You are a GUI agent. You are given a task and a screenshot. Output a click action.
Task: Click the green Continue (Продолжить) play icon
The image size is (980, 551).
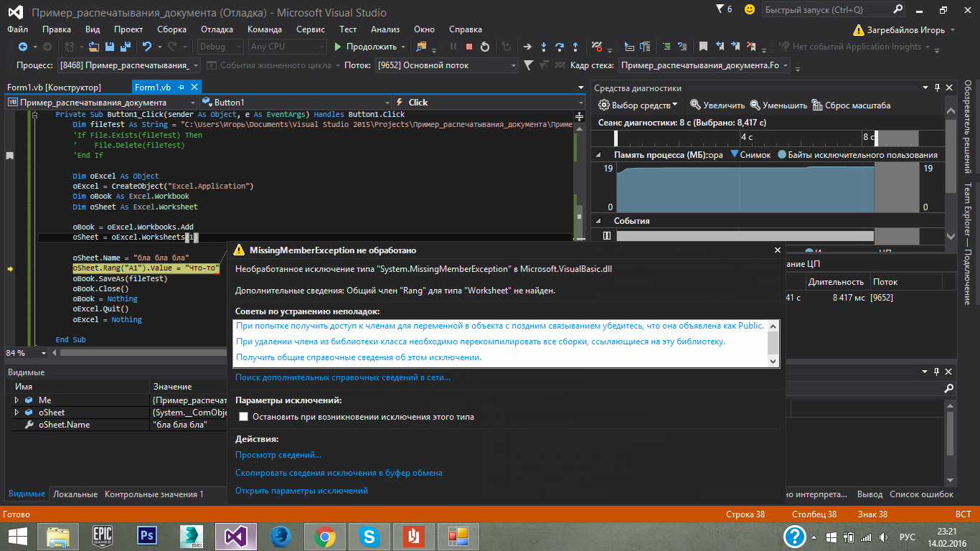[x=339, y=47]
